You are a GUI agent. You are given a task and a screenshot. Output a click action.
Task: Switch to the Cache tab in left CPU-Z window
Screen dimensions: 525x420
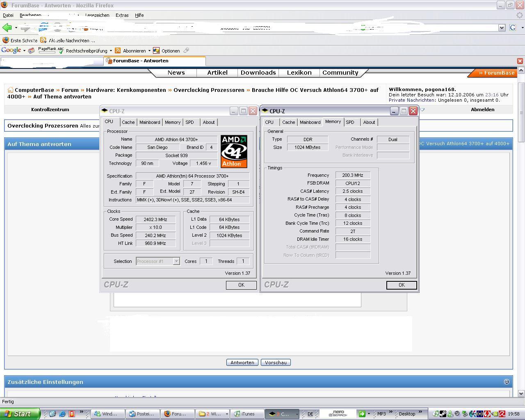128,122
